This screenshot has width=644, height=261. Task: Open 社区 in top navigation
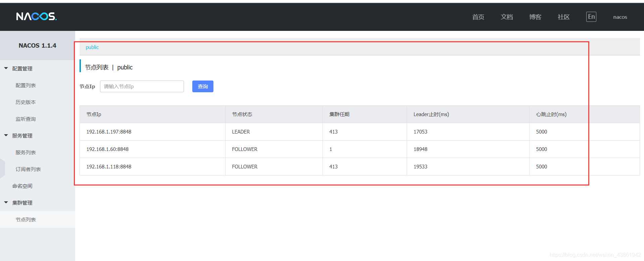pyautogui.click(x=564, y=17)
